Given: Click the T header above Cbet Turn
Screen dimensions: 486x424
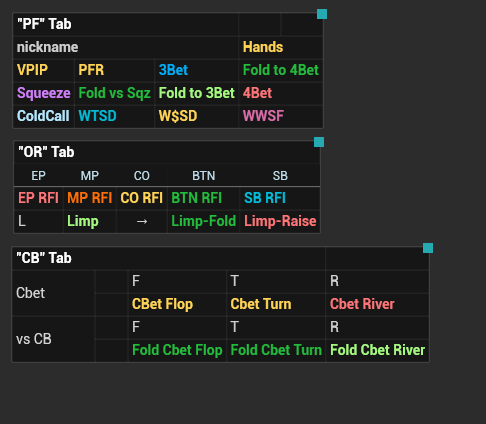Looking at the screenshot, I should (276, 281).
